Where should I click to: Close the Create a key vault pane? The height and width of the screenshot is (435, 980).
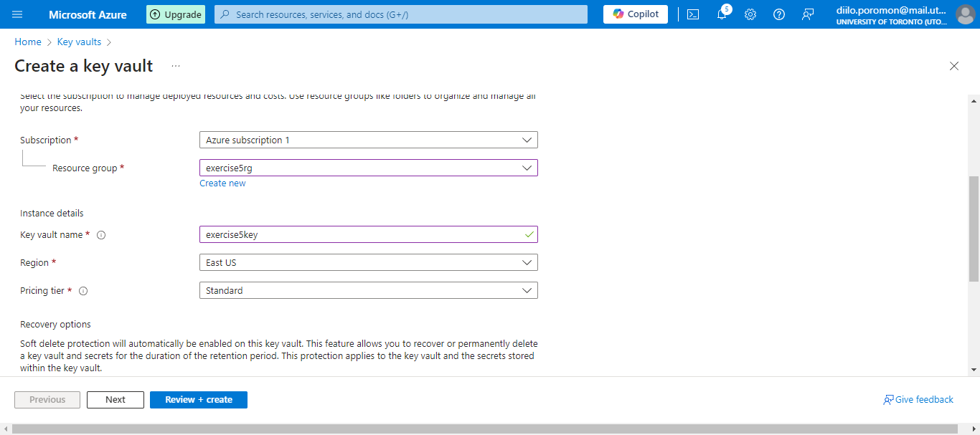point(954,66)
